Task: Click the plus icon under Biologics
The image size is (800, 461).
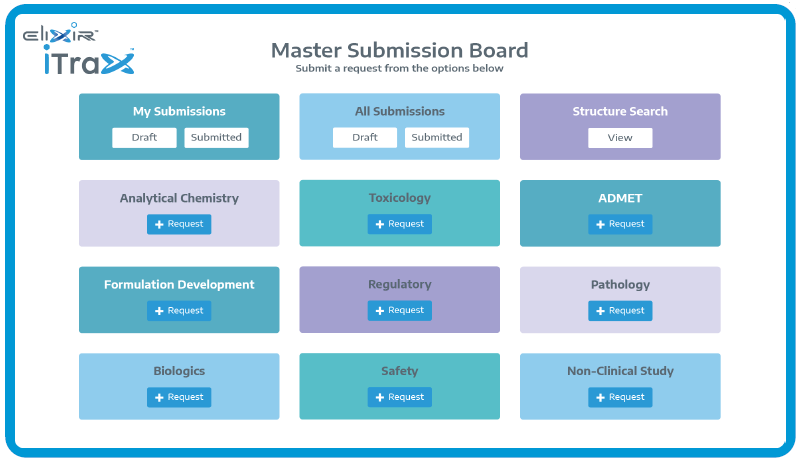Action: pos(159,398)
